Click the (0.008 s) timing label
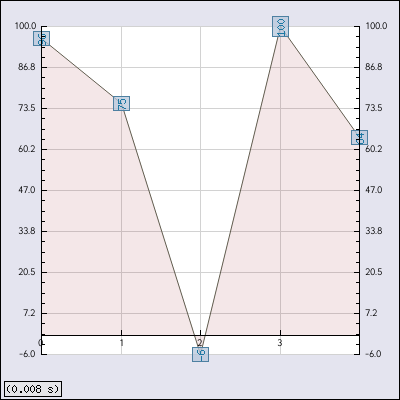The width and height of the screenshot is (400, 400). click(x=32, y=389)
